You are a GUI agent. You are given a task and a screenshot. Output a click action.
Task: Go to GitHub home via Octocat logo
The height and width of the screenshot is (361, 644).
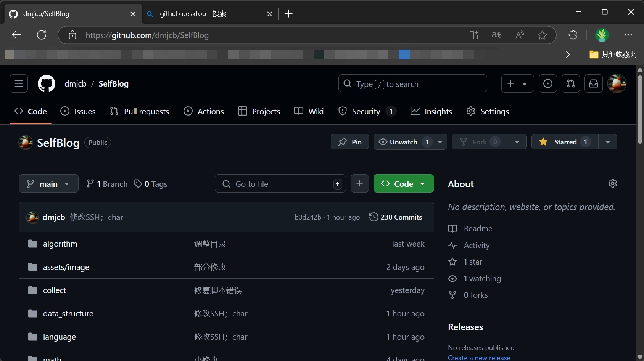47,83
